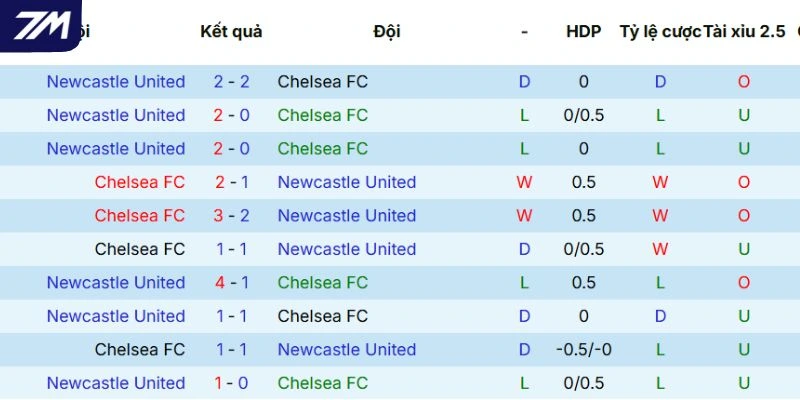Click the -0.5/-0 handicap value

point(583,350)
